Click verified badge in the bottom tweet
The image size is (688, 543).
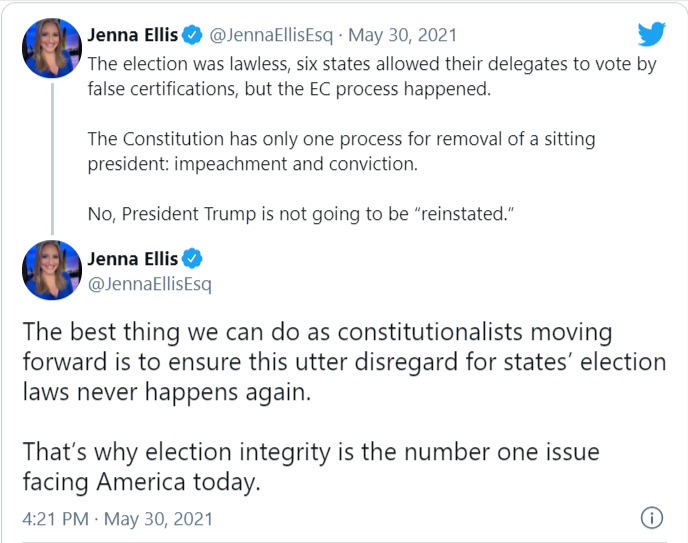193,259
